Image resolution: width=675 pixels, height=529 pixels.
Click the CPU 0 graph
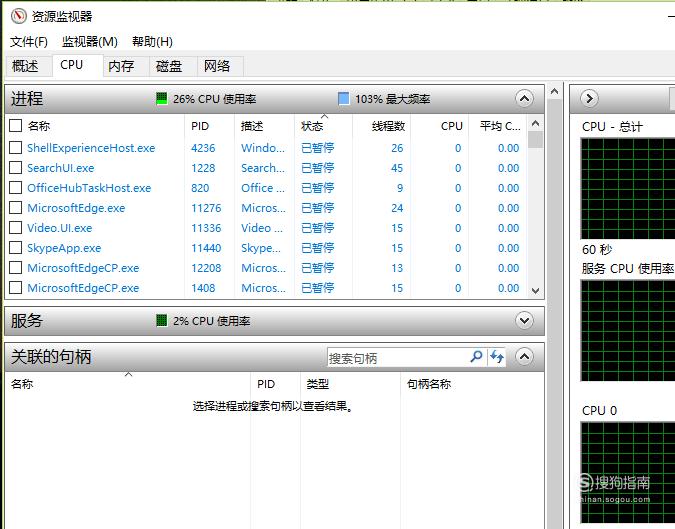click(628, 473)
